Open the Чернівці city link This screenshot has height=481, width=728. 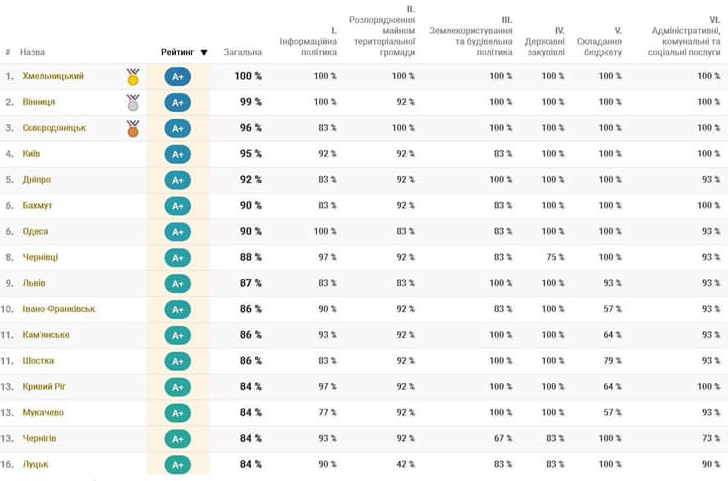point(40,257)
